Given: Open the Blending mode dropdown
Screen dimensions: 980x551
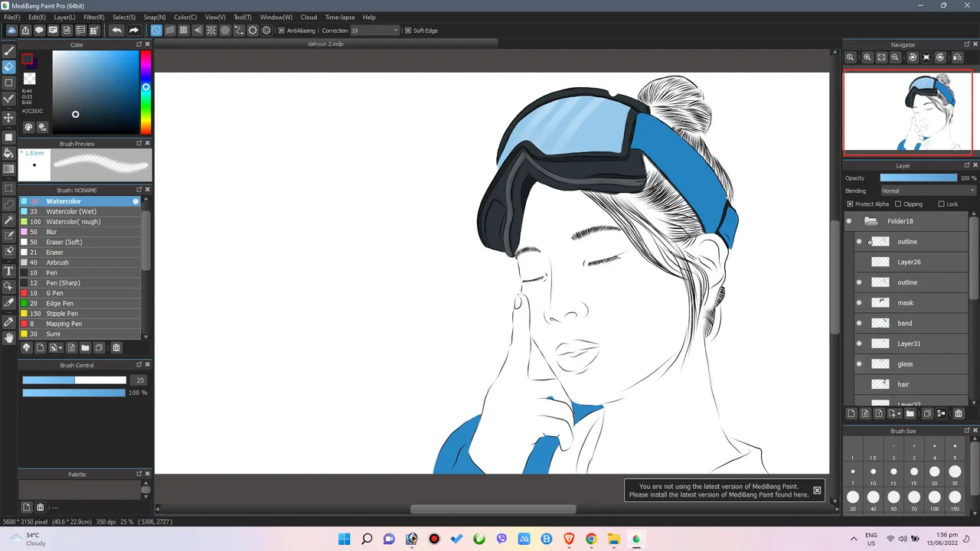Looking at the screenshot, I should 928,191.
